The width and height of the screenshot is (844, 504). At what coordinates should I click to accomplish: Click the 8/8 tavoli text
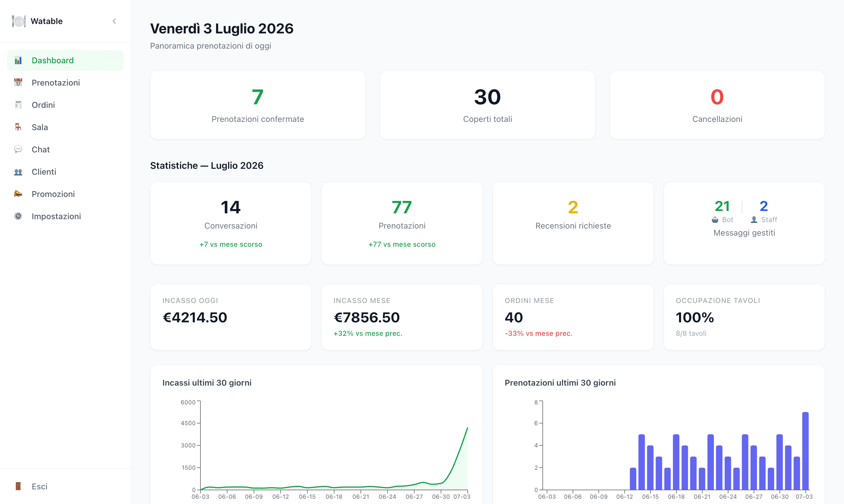tap(691, 333)
